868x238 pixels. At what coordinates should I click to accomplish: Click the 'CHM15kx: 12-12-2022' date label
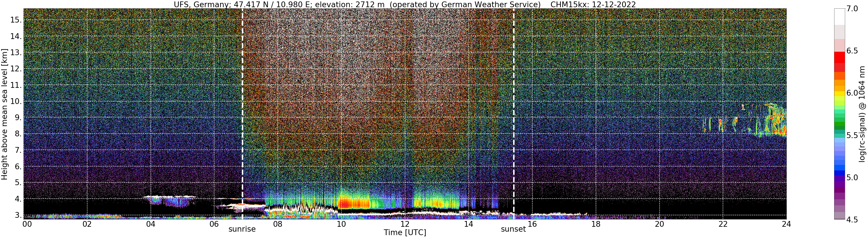coord(593,4)
